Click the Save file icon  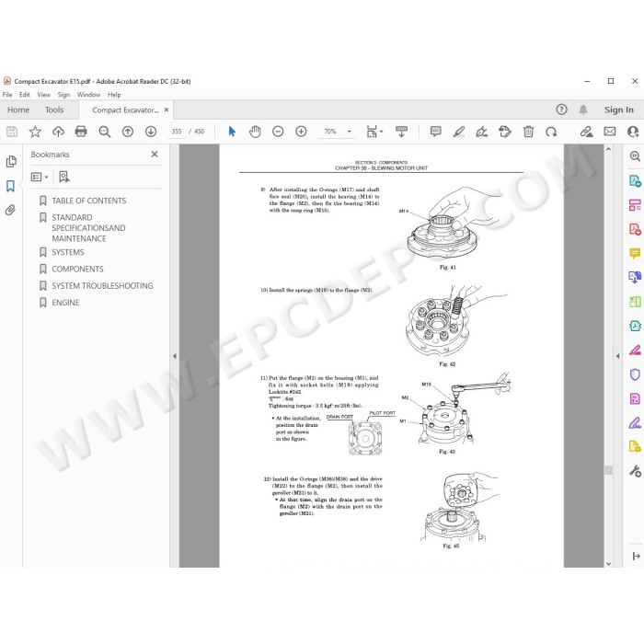click(12, 132)
